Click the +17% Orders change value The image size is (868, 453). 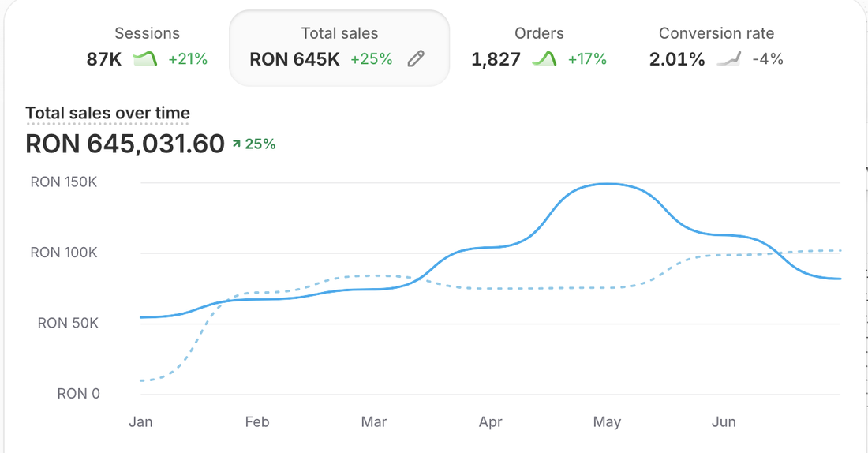(x=587, y=58)
